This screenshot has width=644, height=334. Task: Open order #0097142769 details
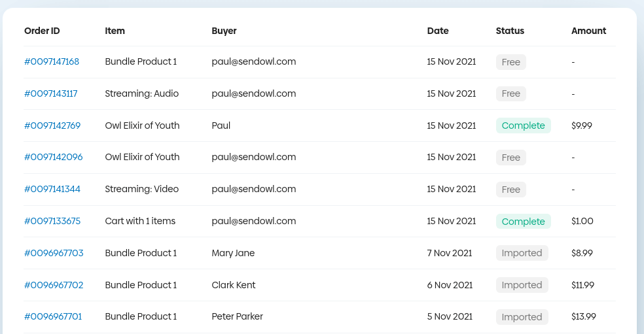click(x=52, y=125)
